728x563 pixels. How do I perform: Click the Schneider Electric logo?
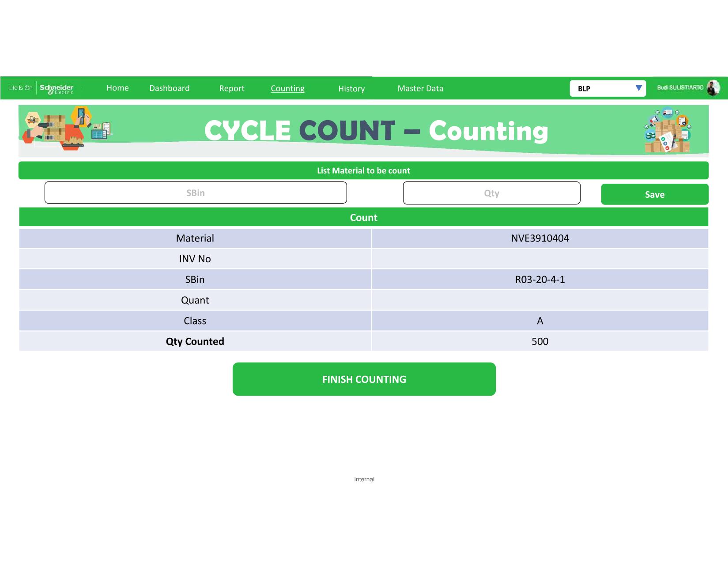click(x=57, y=88)
